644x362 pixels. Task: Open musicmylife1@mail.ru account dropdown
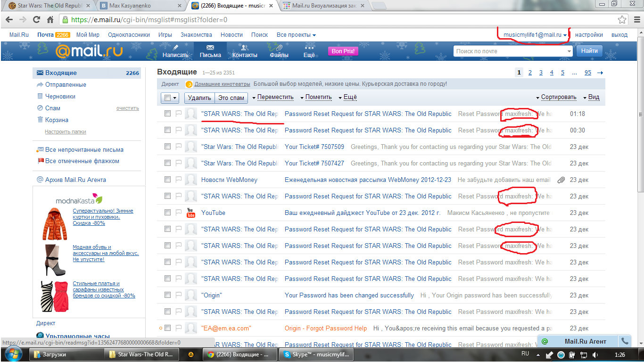[x=535, y=35]
